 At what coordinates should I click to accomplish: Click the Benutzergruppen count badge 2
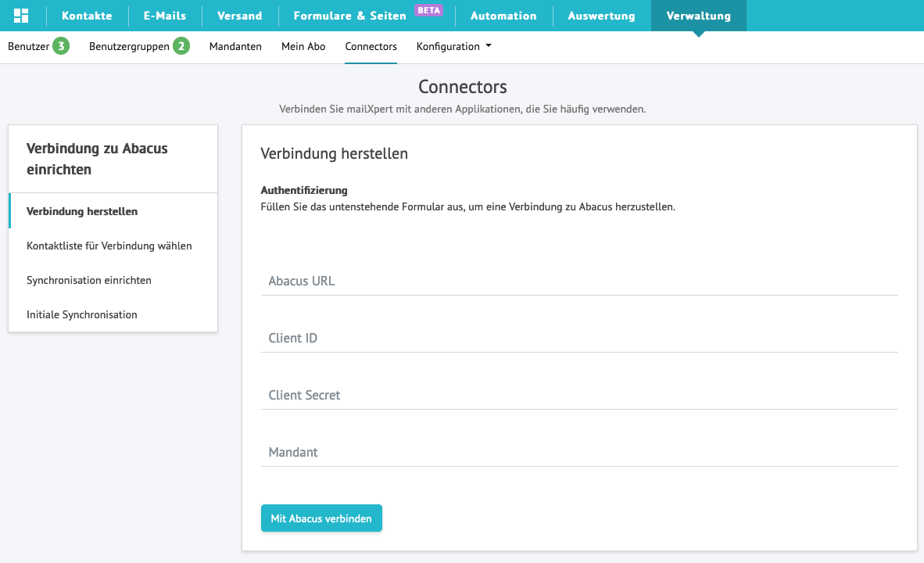(181, 46)
